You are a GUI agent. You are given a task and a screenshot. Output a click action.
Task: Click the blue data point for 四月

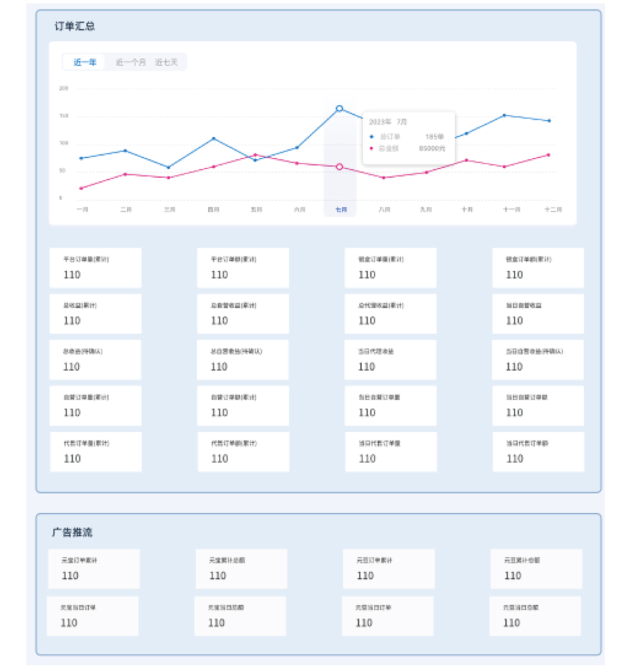pos(213,138)
